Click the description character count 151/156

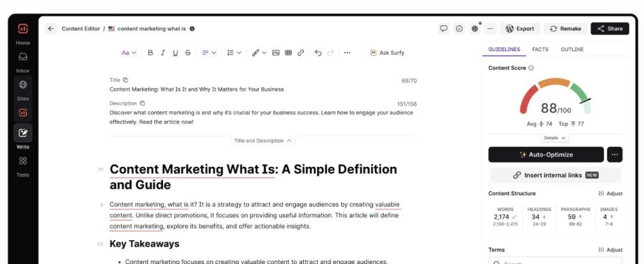coord(407,104)
